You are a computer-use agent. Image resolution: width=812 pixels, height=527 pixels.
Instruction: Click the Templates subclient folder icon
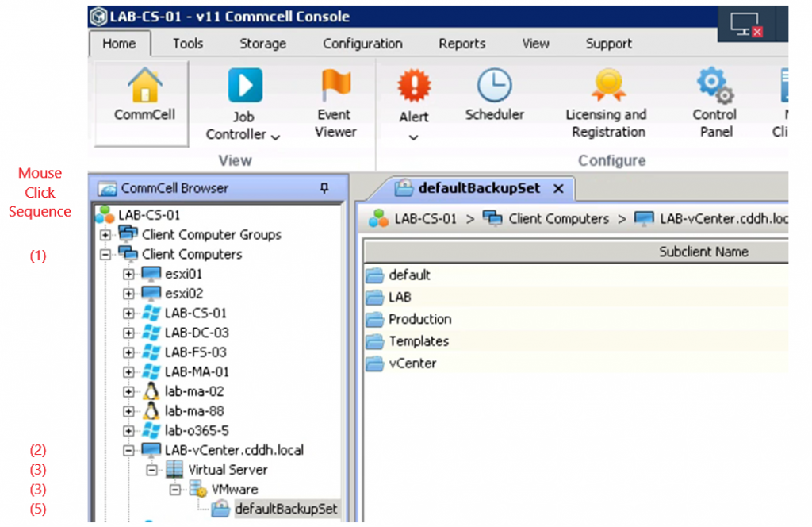click(374, 341)
